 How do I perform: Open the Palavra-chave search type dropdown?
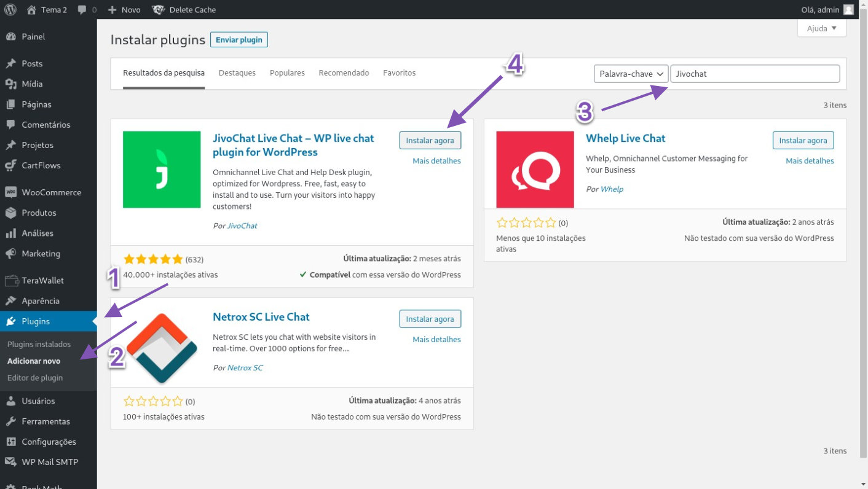(631, 74)
